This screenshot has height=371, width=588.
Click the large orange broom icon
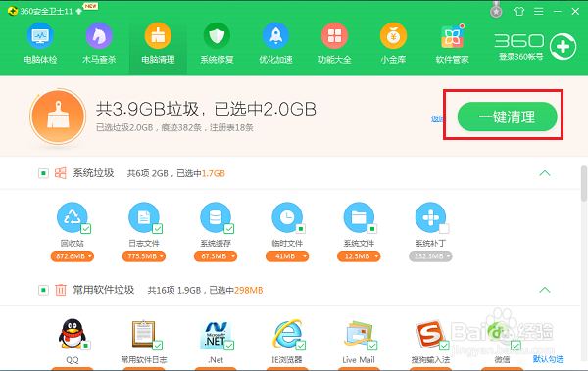(58, 116)
